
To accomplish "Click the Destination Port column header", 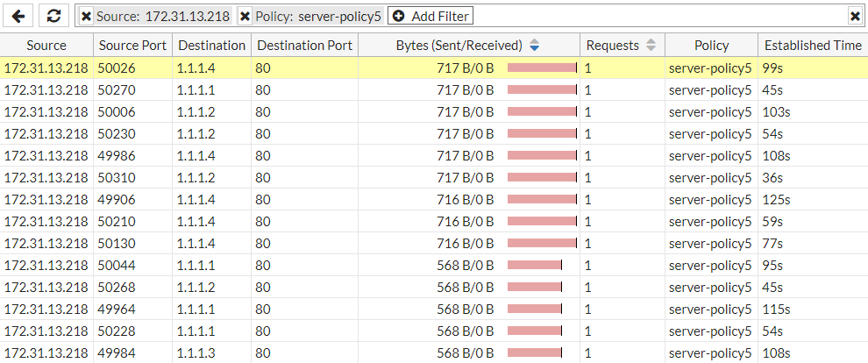I will pyautogui.click(x=304, y=46).
